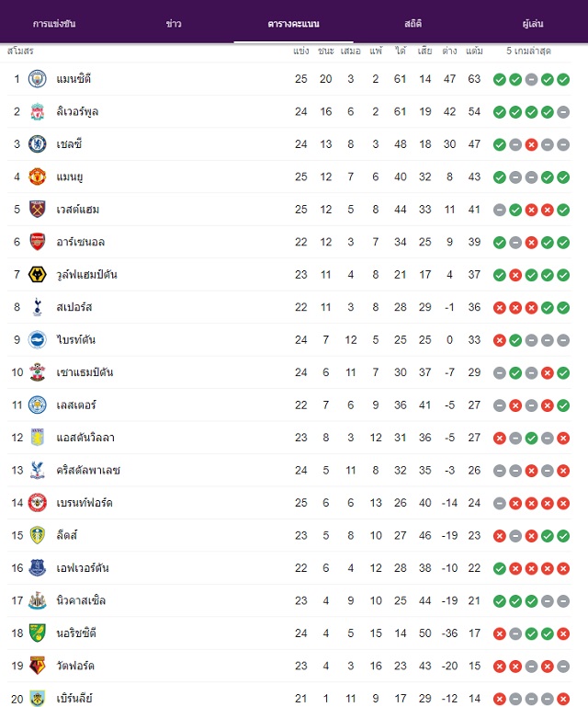Open the ผู้เล่น tab
Image resolution: width=588 pixels, height=707 pixels.
(x=533, y=24)
